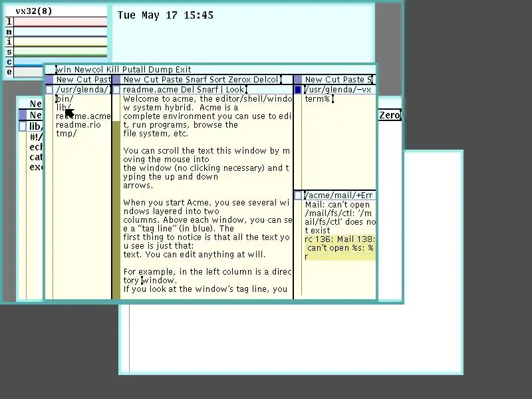
Task: Click readme.acme filename in the window tag
Action: [x=150, y=90]
